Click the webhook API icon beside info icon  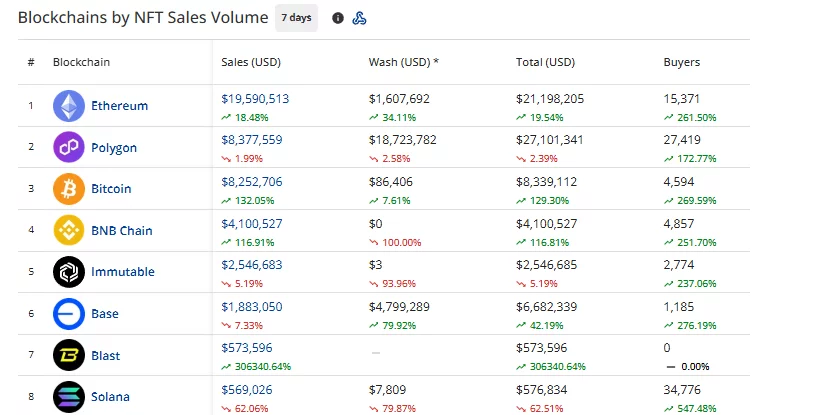pyautogui.click(x=359, y=18)
